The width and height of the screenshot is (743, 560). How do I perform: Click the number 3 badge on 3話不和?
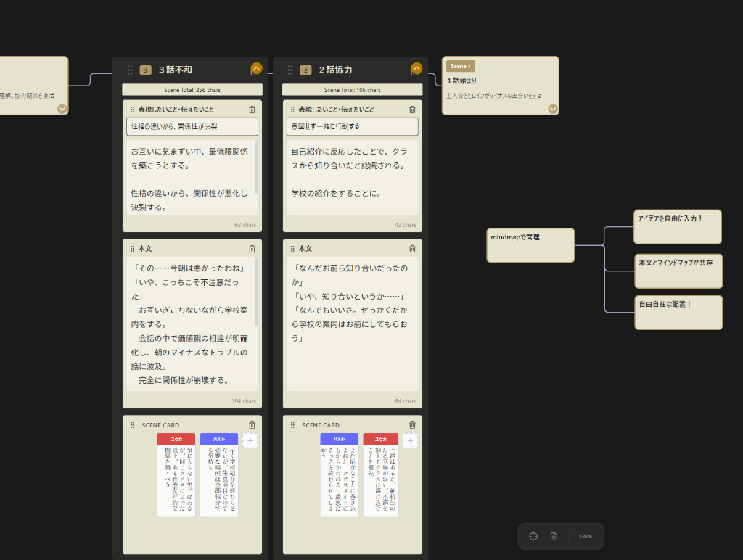coord(145,70)
